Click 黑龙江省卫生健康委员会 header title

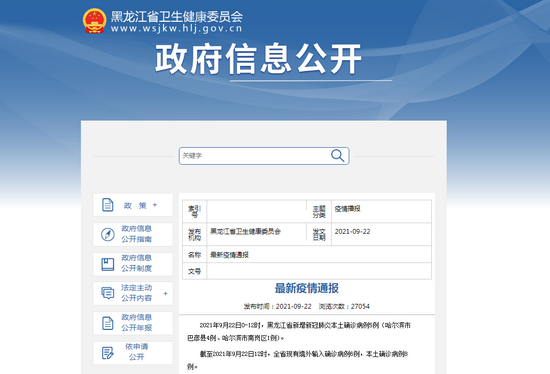(x=176, y=16)
